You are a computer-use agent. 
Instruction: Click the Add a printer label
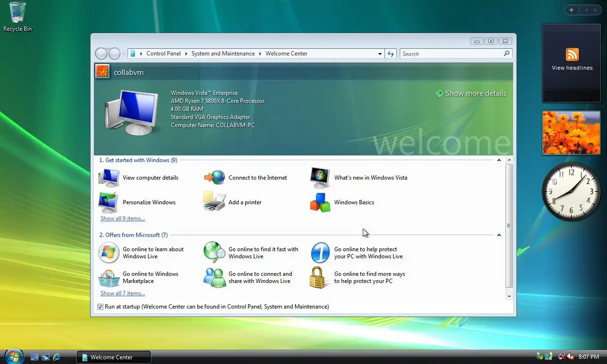(x=245, y=202)
